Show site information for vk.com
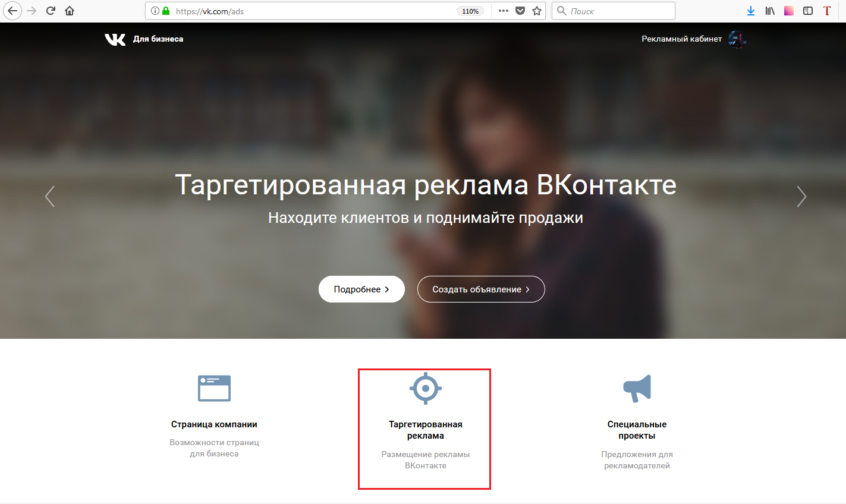The width and height of the screenshot is (846, 504). coord(155,11)
